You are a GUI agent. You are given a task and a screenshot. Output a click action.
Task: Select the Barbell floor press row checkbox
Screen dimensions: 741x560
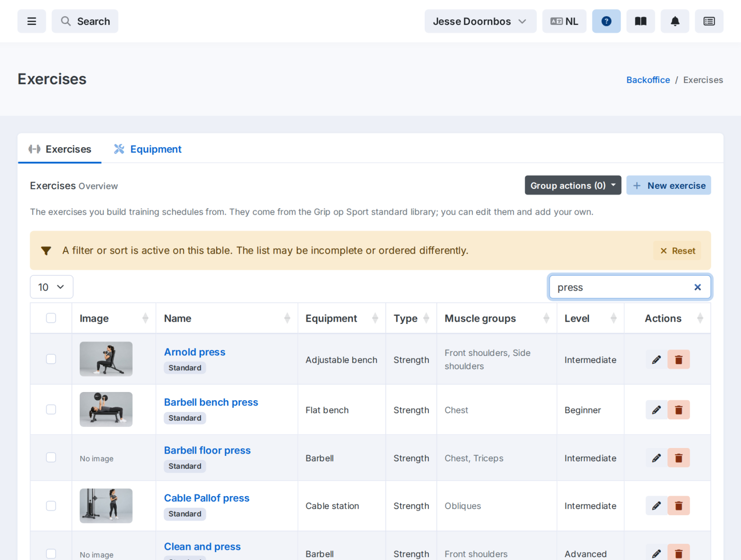click(x=51, y=457)
